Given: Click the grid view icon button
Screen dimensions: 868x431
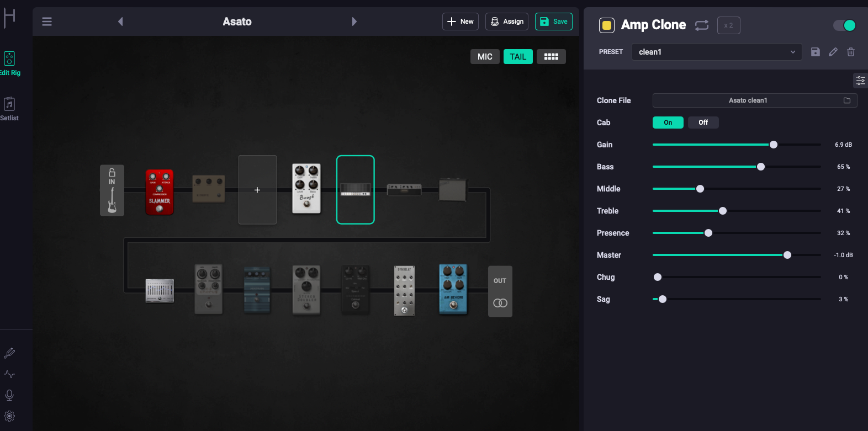Looking at the screenshot, I should [x=551, y=57].
